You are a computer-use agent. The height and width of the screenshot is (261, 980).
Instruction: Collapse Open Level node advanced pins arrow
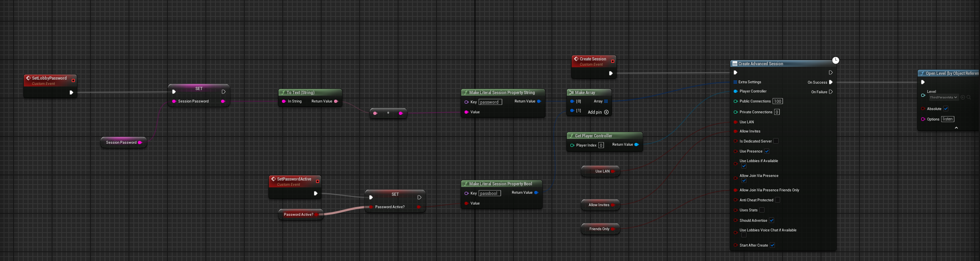(x=956, y=128)
